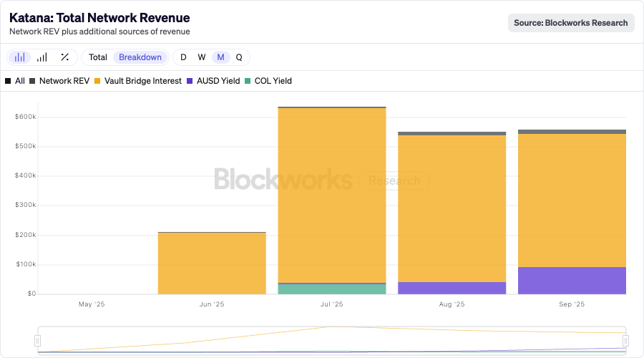Toggle the All legend square
The width and height of the screenshot is (644, 358).
point(8,81)
